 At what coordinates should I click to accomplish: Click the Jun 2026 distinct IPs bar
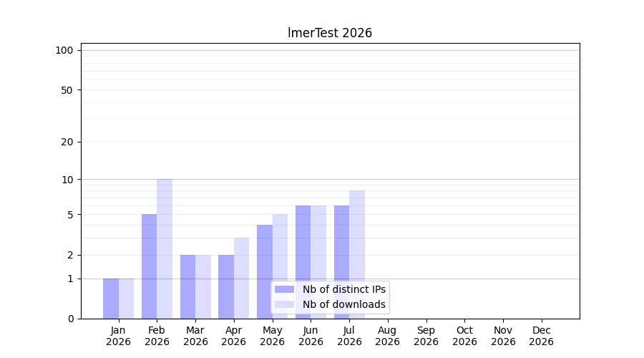(303, 262)
